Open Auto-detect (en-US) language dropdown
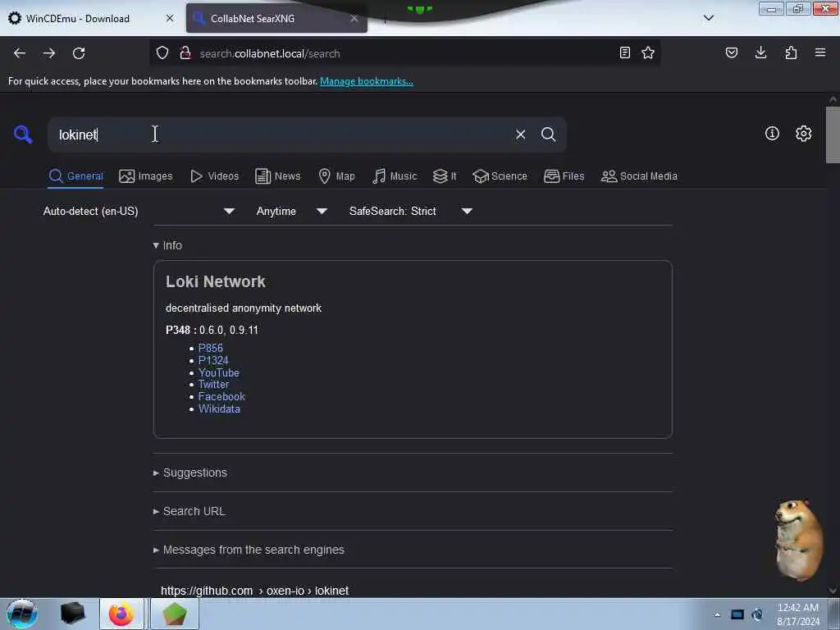Viewport: 840px width, 630px height. click(139, 211)
